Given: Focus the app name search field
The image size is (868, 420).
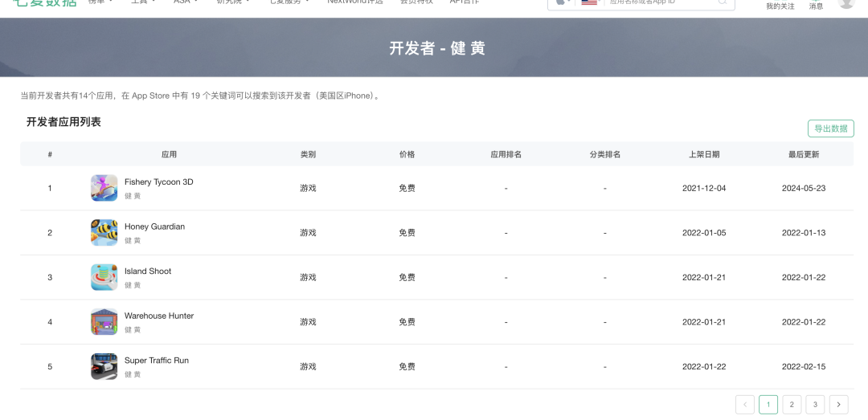Looking at the screenshot, I should (x=661, y=2).
